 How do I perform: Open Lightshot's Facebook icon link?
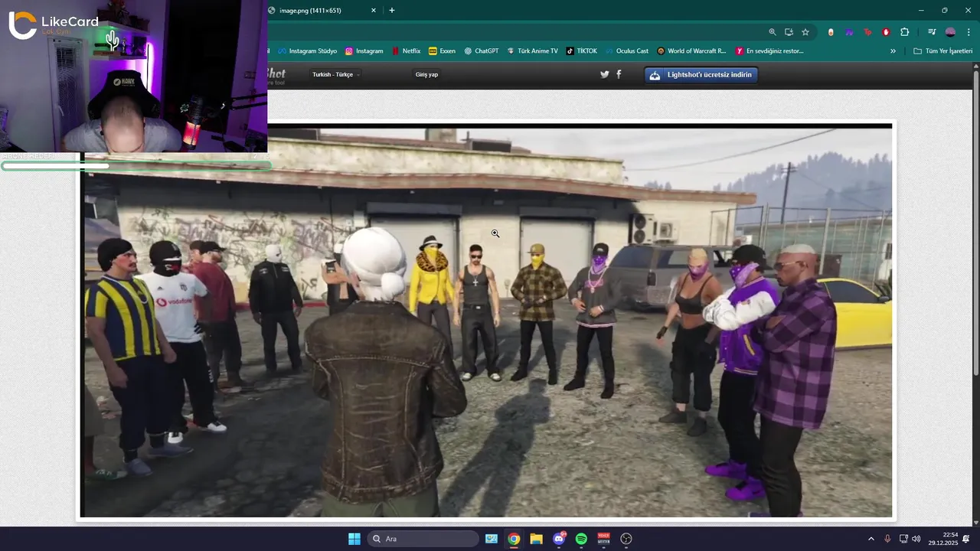(619, 74)
